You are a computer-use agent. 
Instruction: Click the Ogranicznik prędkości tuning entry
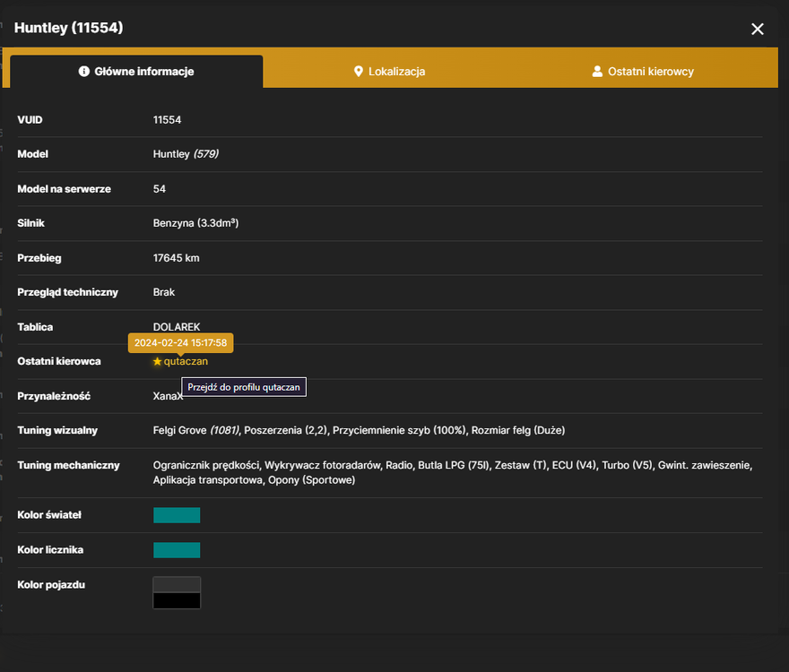(206, 465)
